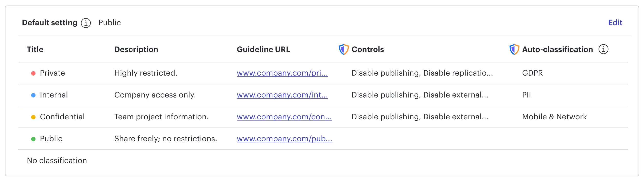Open the www.company.com/pub... guideline link
The height and width of the screenshot is (181, 644).
coord(285,139)
